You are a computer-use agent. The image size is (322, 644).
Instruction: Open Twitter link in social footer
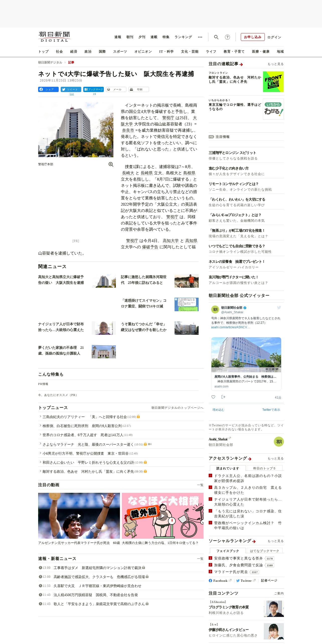246,581
